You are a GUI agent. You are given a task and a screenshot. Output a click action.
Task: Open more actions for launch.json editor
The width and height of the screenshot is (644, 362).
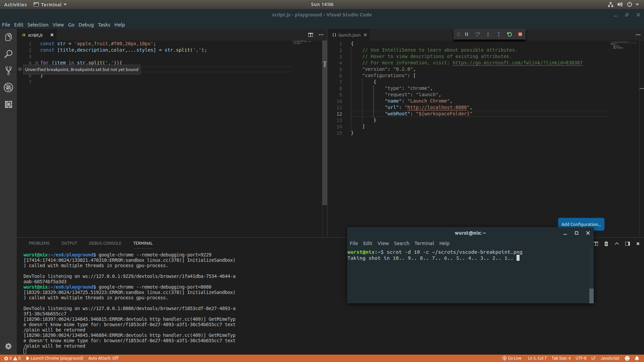coord(638,35)
